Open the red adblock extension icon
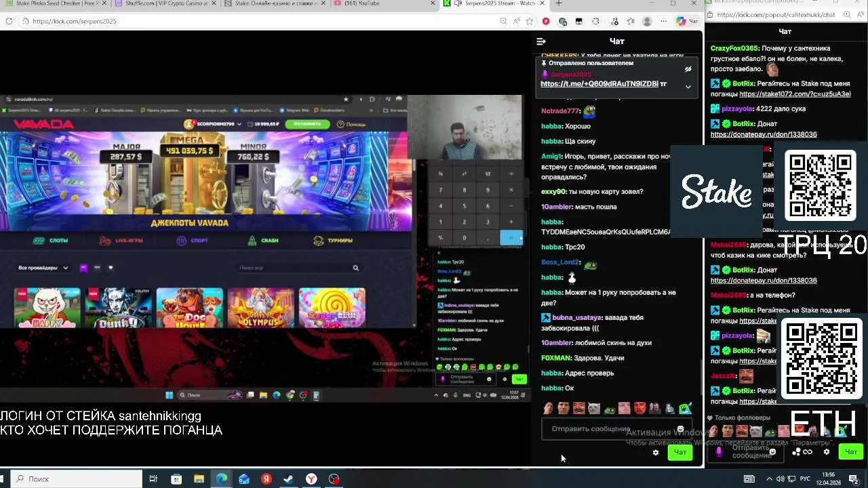 click(x=546, y=21)
